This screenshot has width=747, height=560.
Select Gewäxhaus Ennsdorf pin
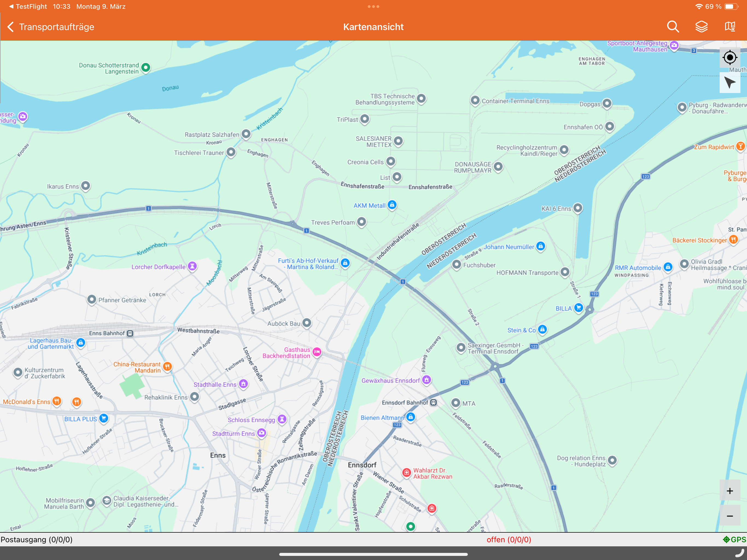coord(427,380)
